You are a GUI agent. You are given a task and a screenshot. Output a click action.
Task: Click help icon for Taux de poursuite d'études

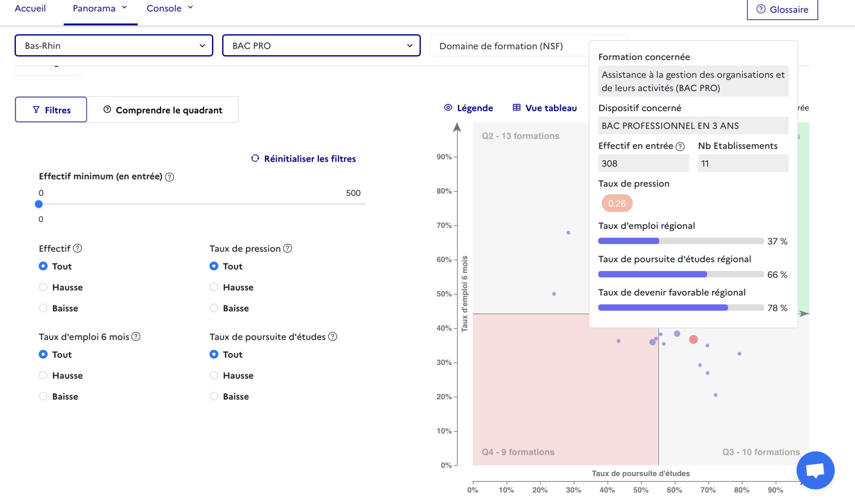click(x=333, y=336)
